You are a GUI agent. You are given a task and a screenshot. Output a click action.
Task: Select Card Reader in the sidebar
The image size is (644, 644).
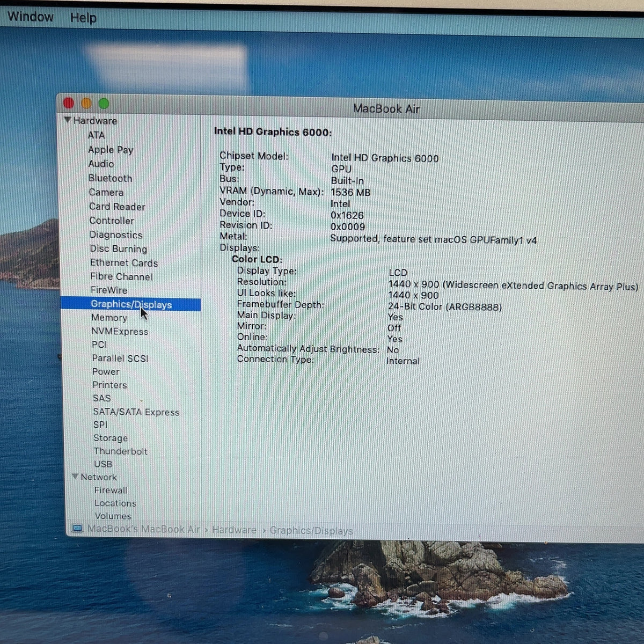(117, 207)
